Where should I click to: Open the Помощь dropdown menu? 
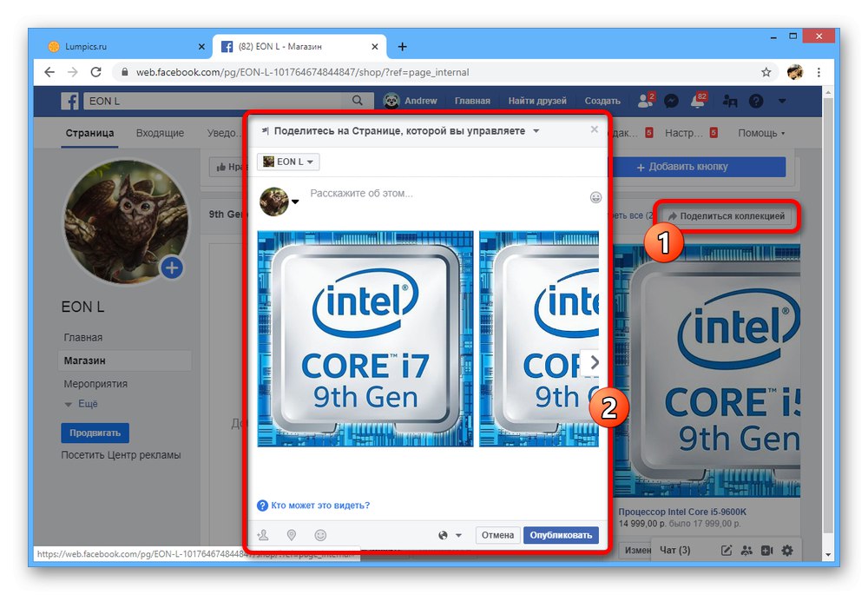(761, 133)
